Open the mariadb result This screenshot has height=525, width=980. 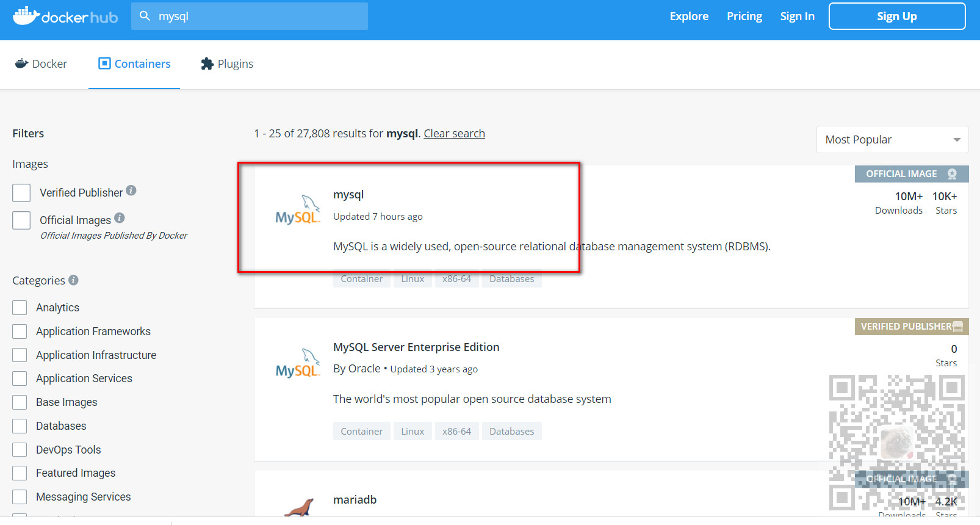pyautogui.click(x=355, y=499)
